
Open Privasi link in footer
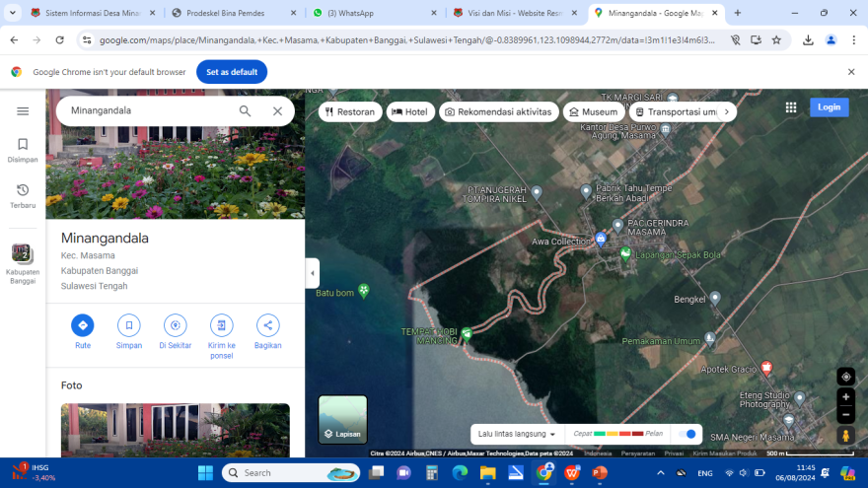(674, 453)
